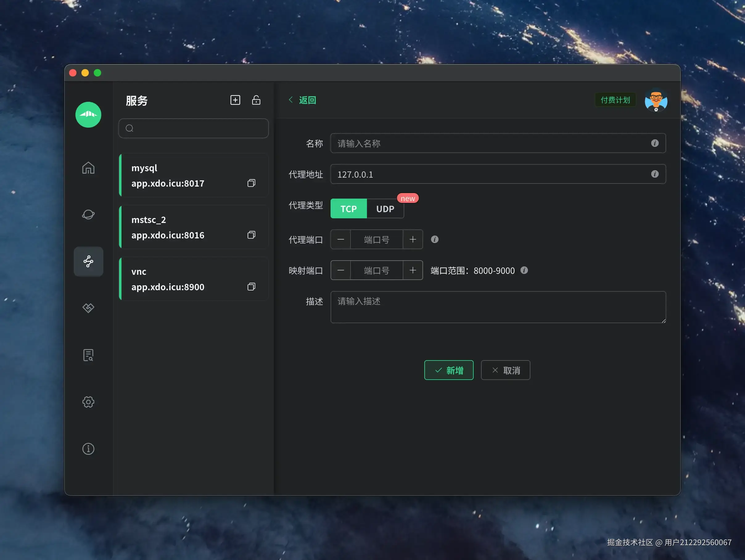The width and height of the screenshot is (745, 560).
Task: Open the planet icon in sidebar
Action: 88,215
